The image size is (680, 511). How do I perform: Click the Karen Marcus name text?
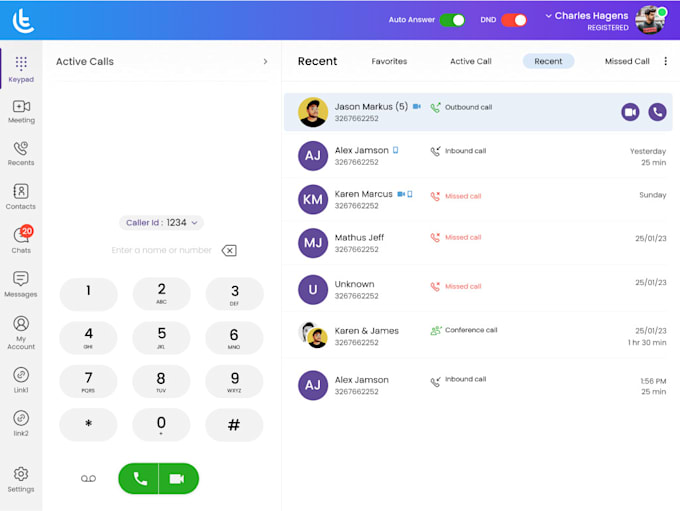[x=363, y=194]
